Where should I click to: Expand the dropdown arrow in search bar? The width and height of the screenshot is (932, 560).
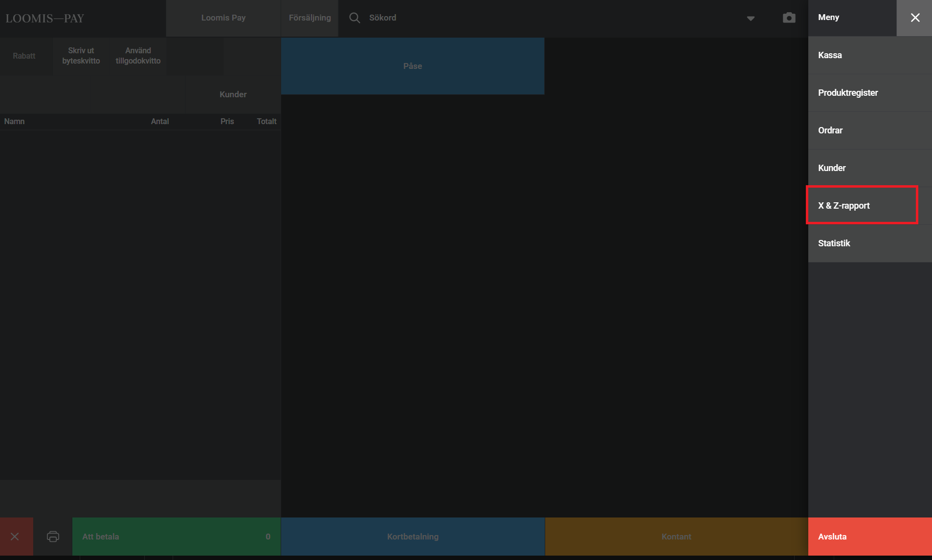pos(751,19)
